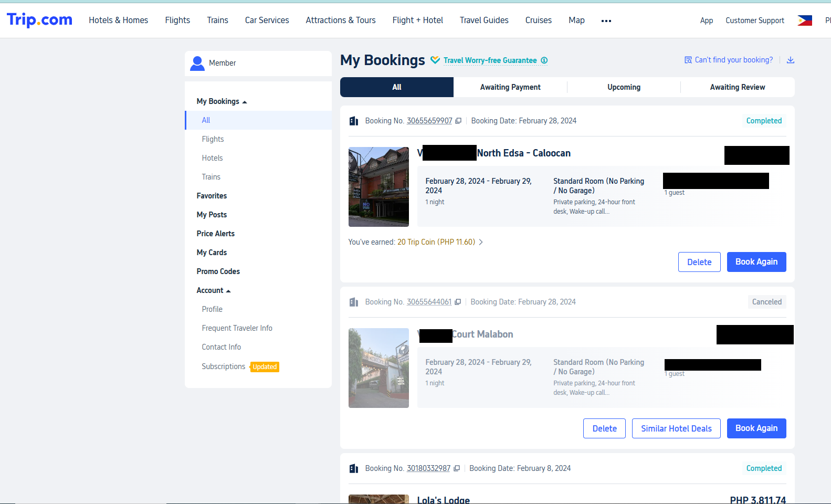Screen dimensions: 831x504
Task: Book Again the Court Malabon hotel
Action: pyautogui.click(x=756, y=428)
